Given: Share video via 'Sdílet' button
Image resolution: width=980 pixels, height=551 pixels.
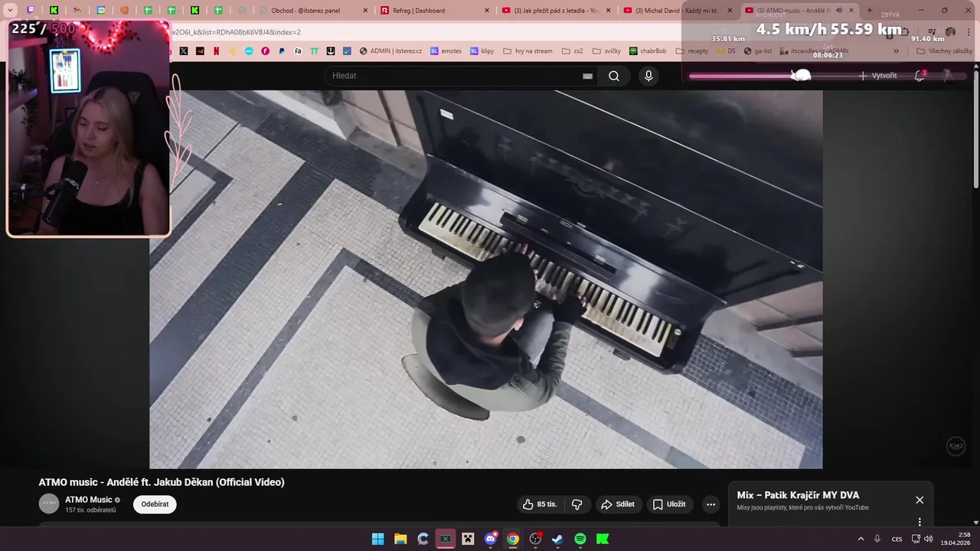Looking at the screenshot, I should [618, 504].
